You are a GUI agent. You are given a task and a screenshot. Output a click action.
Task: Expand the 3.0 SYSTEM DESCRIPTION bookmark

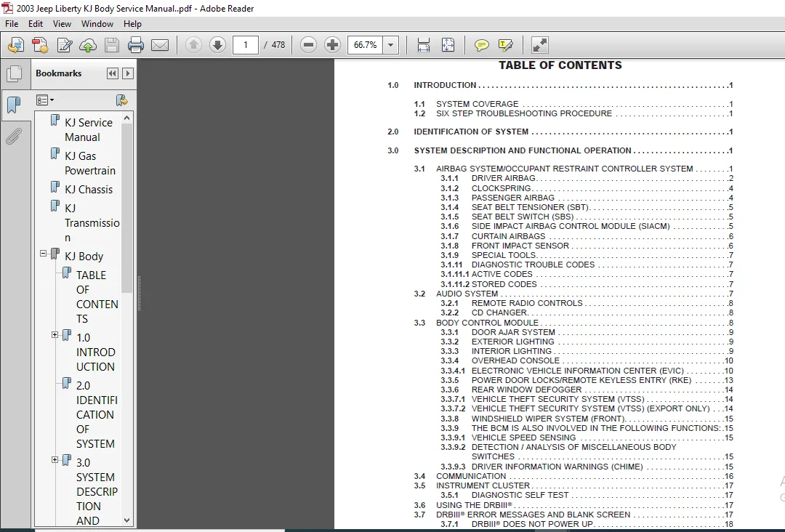coord(55,460)
